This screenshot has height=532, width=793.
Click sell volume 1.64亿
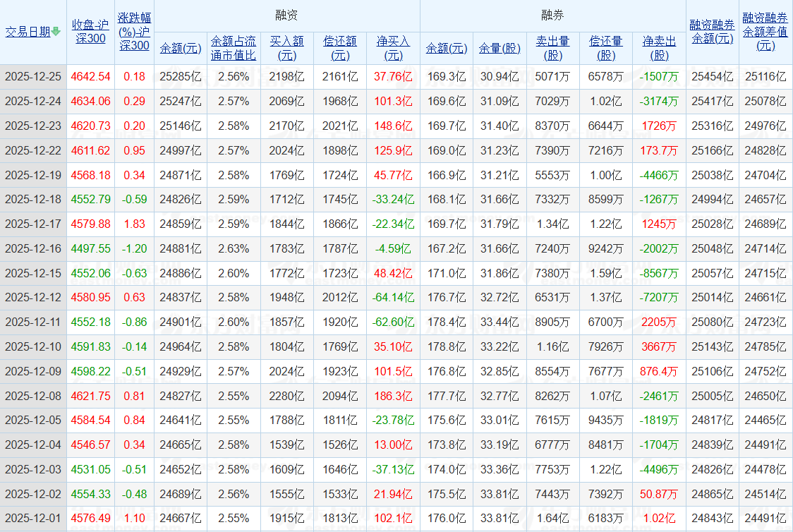(x=553, y=519)
